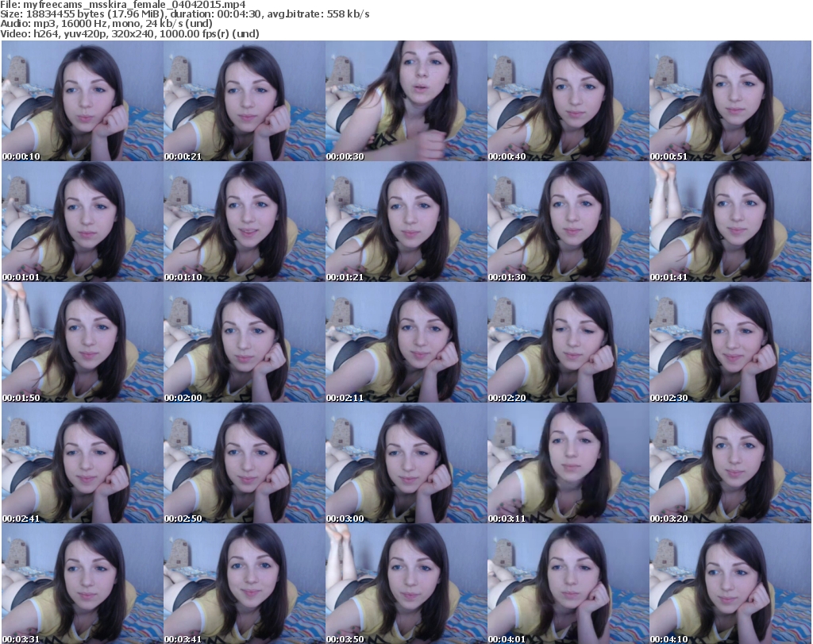Select the thumbnail frame stamped 00:01:21
813x644 pixels.
point(406,222)
